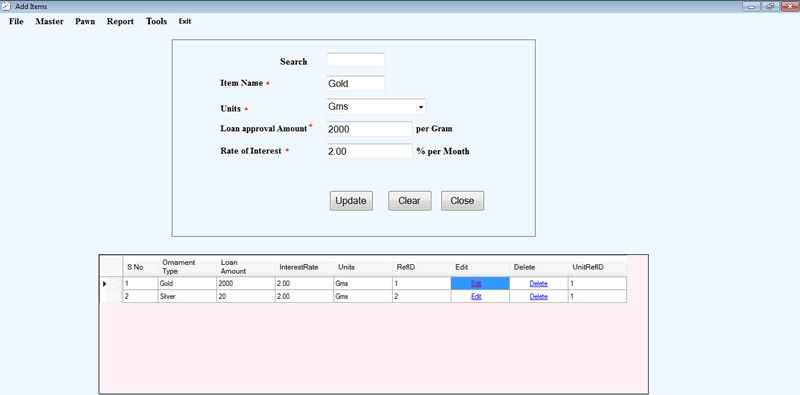Click the Units column header in grid

pos(363,267)
